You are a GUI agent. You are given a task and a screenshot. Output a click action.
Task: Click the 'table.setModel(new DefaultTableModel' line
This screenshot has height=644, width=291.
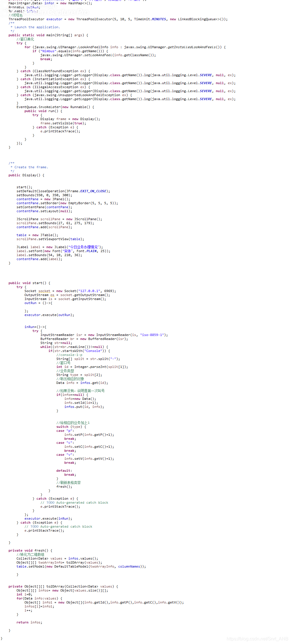point(81,566)
